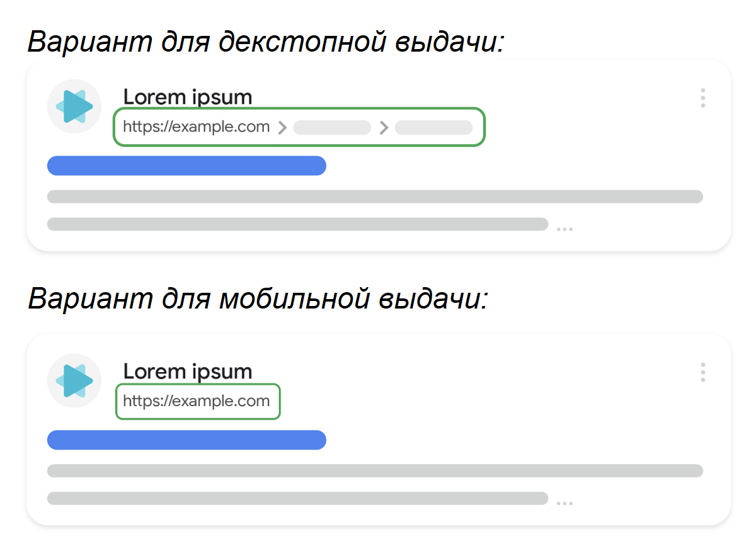Click the first snippet line of the mobile result

[375, 471]
